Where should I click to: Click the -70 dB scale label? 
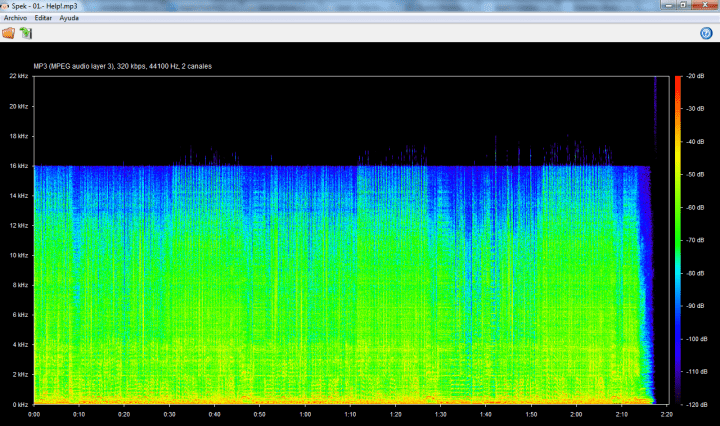(696, 241)
